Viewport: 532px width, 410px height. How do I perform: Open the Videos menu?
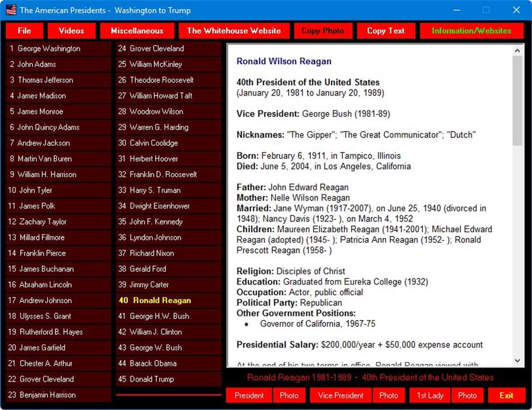72,31
